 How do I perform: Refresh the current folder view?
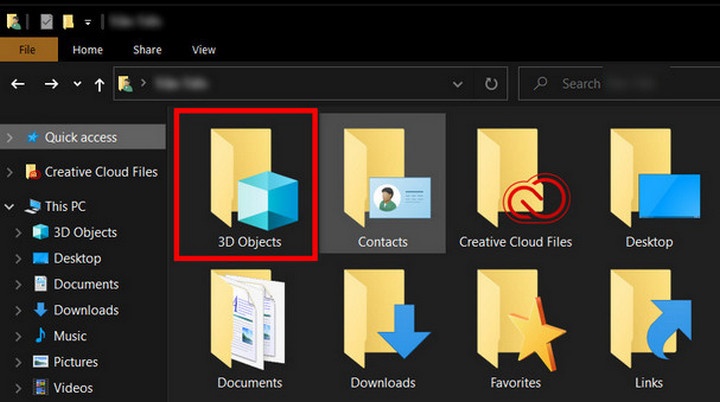tap(491, 84)
